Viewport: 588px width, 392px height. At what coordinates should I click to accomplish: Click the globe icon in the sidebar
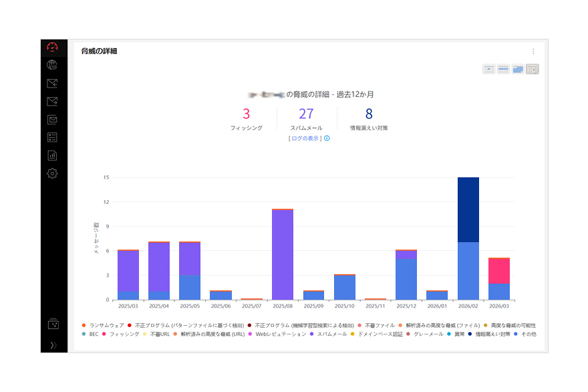pos(52,66)
